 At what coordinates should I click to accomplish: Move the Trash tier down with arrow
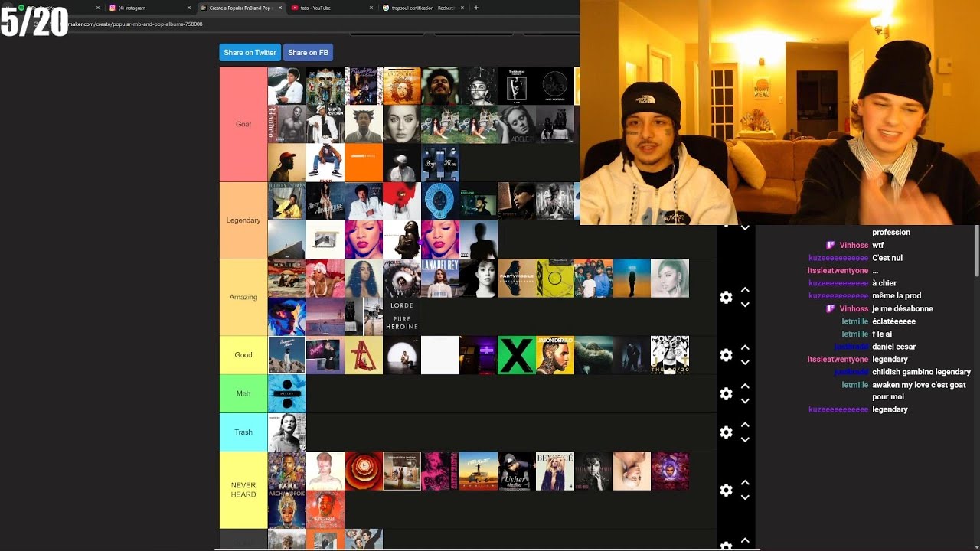click(x=745, y=440)
